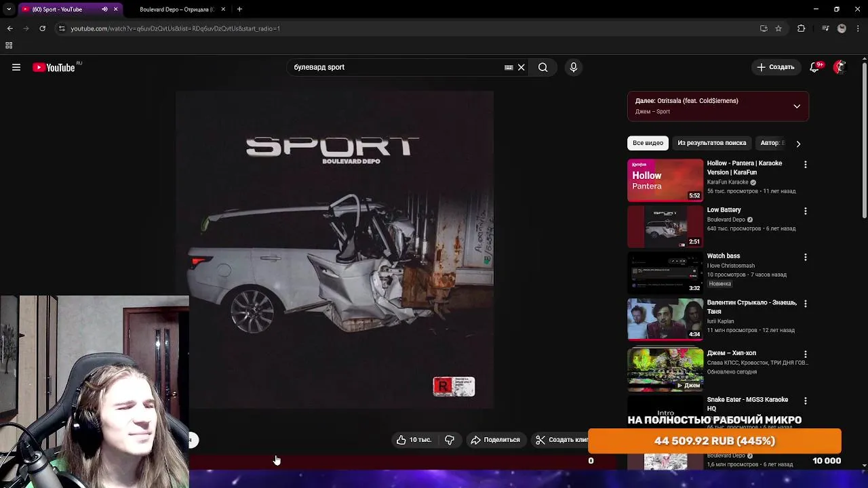Open Hollow - Pantera karaoke thumbnail
The width and height of the screenshot is (868, 488).
point(665,180)
